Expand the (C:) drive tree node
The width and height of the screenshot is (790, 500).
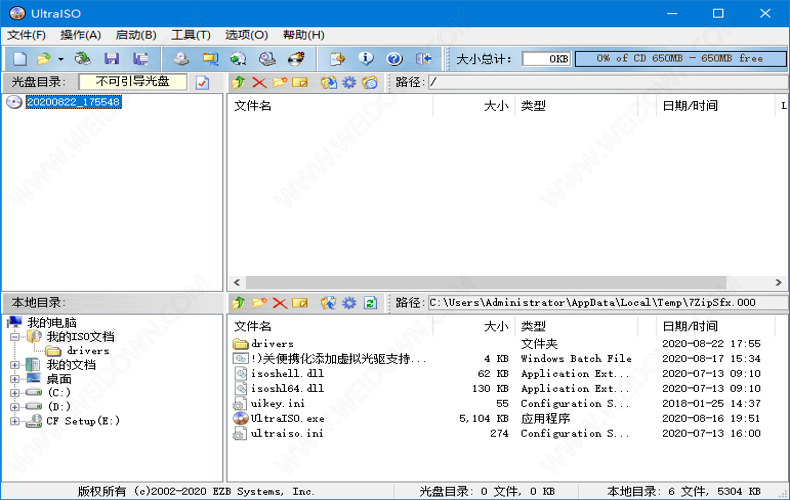click(15, 393)
